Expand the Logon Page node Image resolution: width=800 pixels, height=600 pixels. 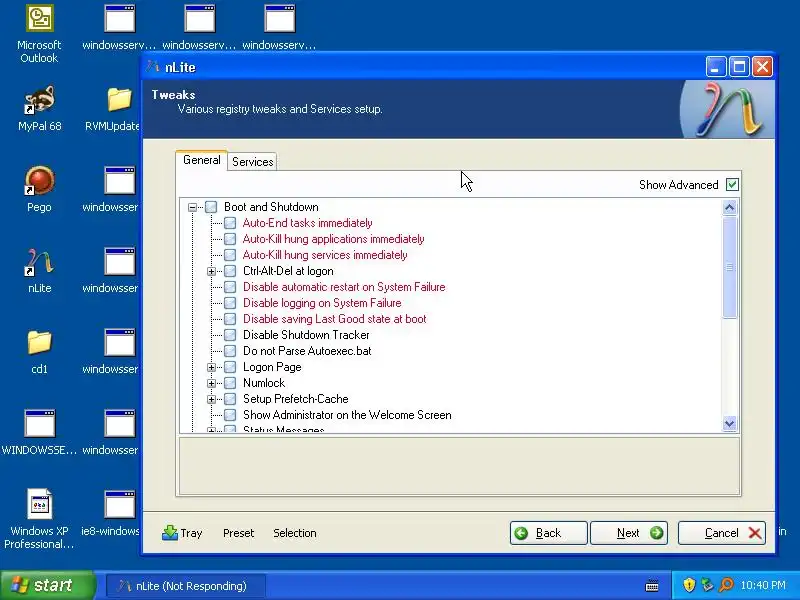(x=211, y=367)
